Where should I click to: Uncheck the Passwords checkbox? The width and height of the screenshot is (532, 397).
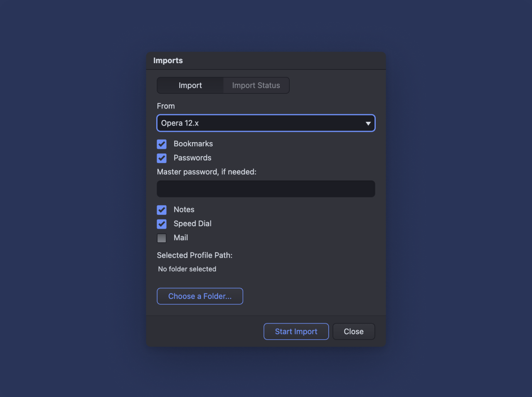(x=162, y=158)
